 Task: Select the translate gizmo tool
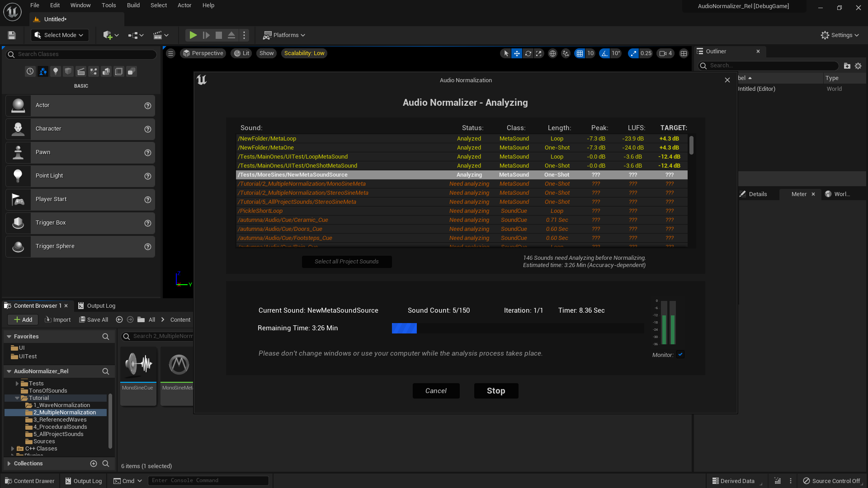(517, 53)
